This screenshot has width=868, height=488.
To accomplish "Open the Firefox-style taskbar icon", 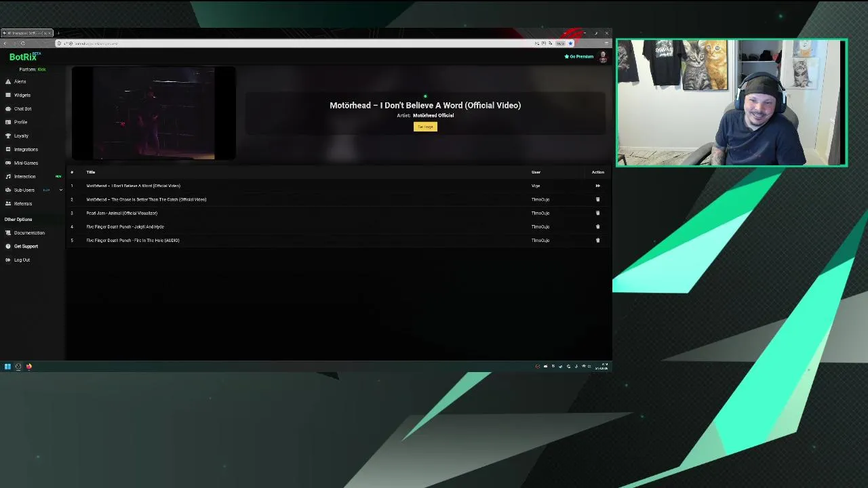I will click(x=29, y=367).
